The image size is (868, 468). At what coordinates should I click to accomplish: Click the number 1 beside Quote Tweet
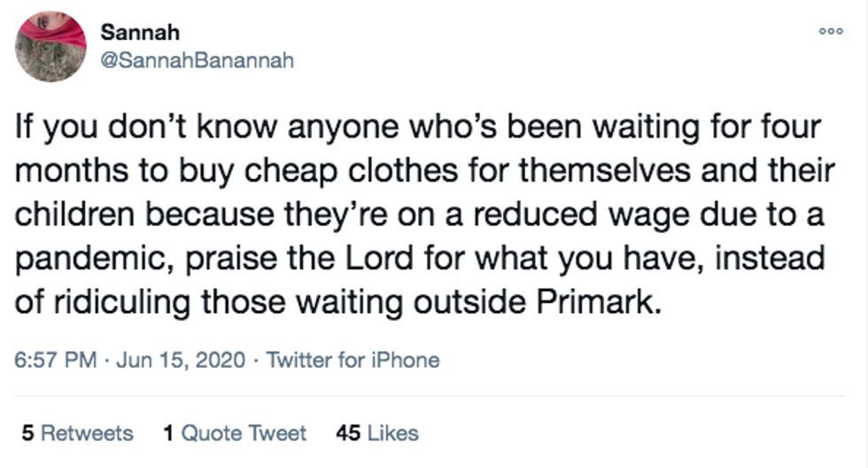click(x=168, y=433)
